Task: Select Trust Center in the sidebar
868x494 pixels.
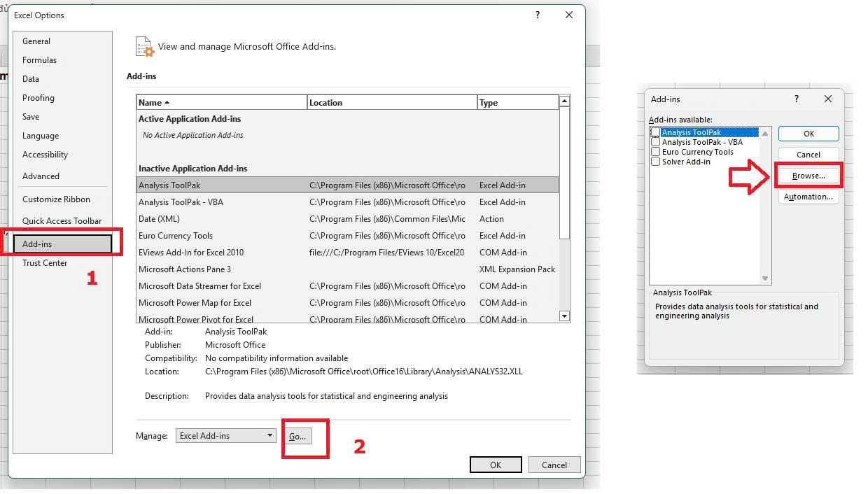Action: [x=45, y=263]
